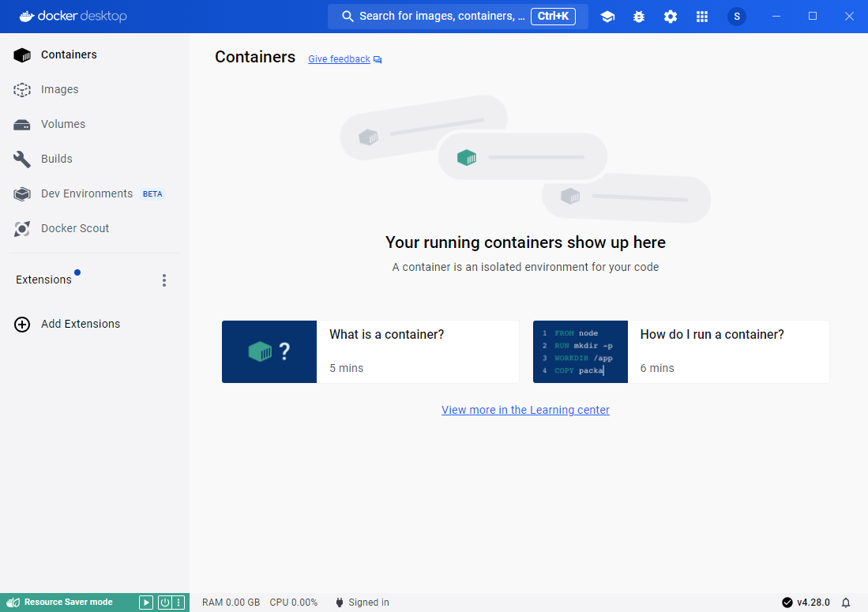Go to the Volumes section

pos(63,125)
